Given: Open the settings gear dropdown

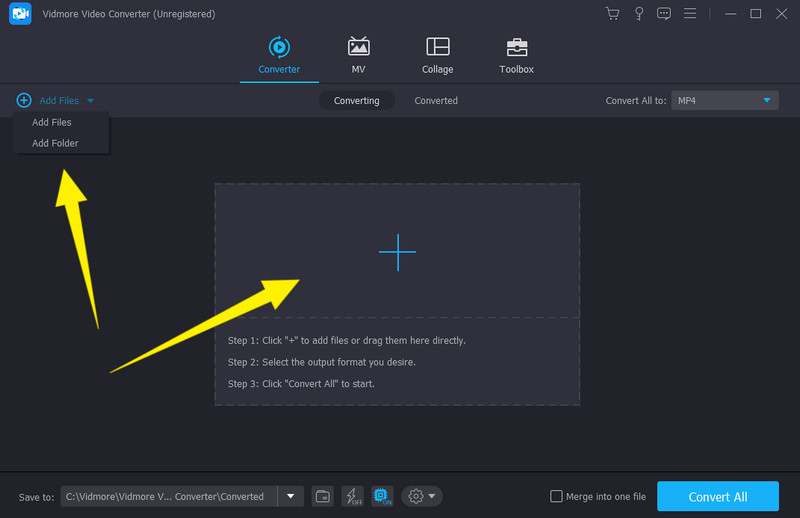Looking at the screenshot, I should (x=421, y=496).
